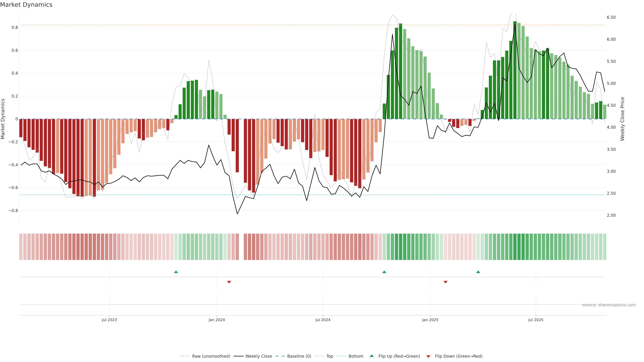The height and width of the screenshot is (362, 644).
Task: Click the source: sharemaestro.com text
Action: pos(609,305)
